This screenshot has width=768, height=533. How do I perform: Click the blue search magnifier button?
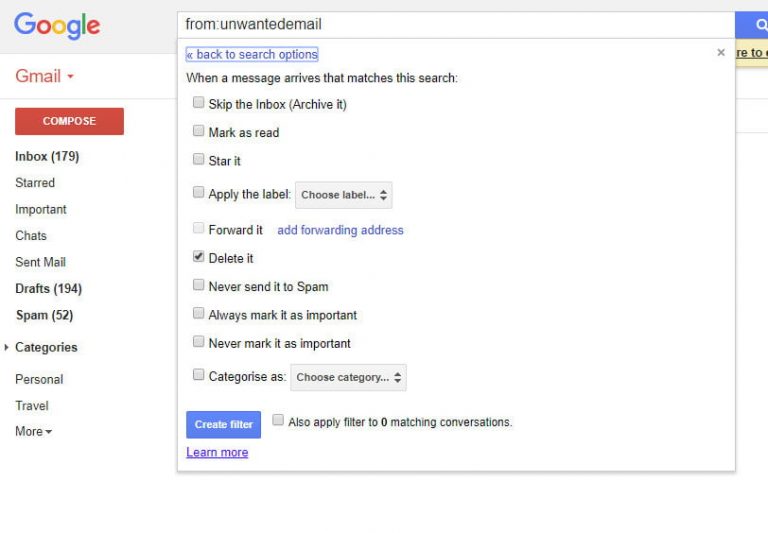tap(752, 25)
